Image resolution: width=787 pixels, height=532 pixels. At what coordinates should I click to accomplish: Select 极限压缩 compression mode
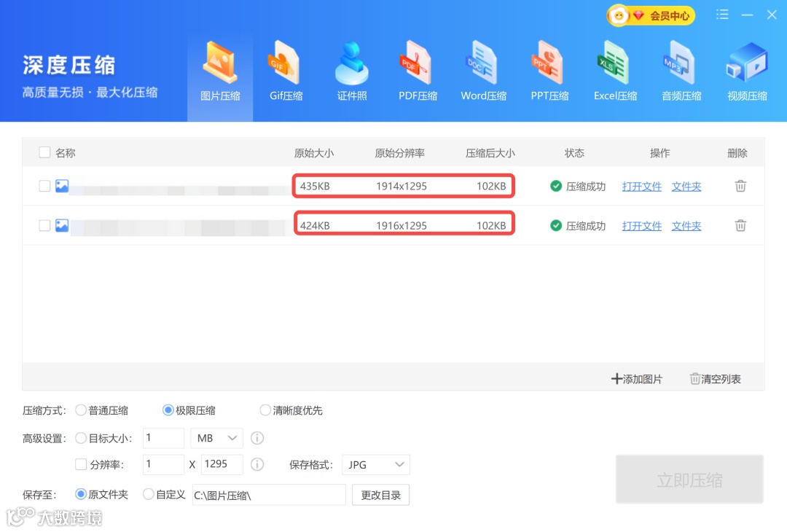pos(168,410)
